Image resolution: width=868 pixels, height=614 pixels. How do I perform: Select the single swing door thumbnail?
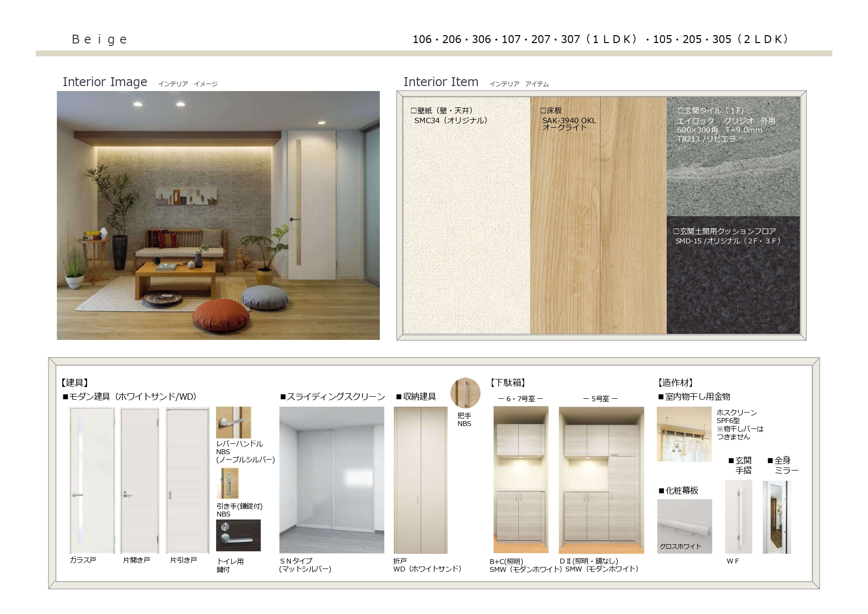tap(140, 480)
